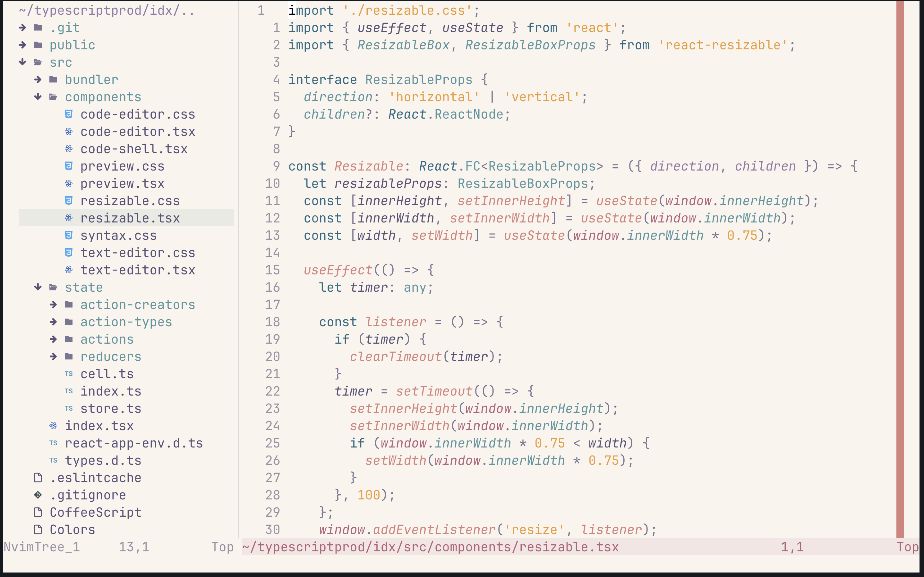Click the CSS icon beside syntax.css
This screenshot has height=577, width=924.
click(x=69, y=236)
